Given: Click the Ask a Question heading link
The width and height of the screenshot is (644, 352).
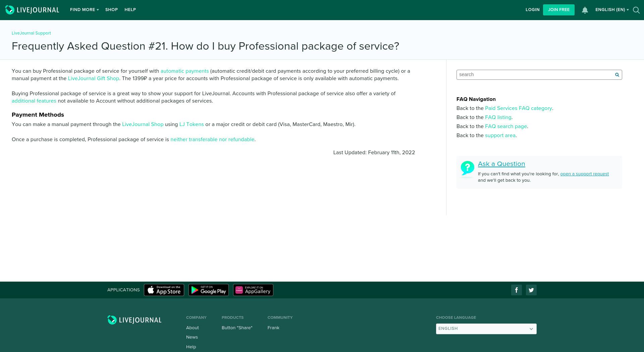Looking at the screenshot, I should tap(501, 164).
